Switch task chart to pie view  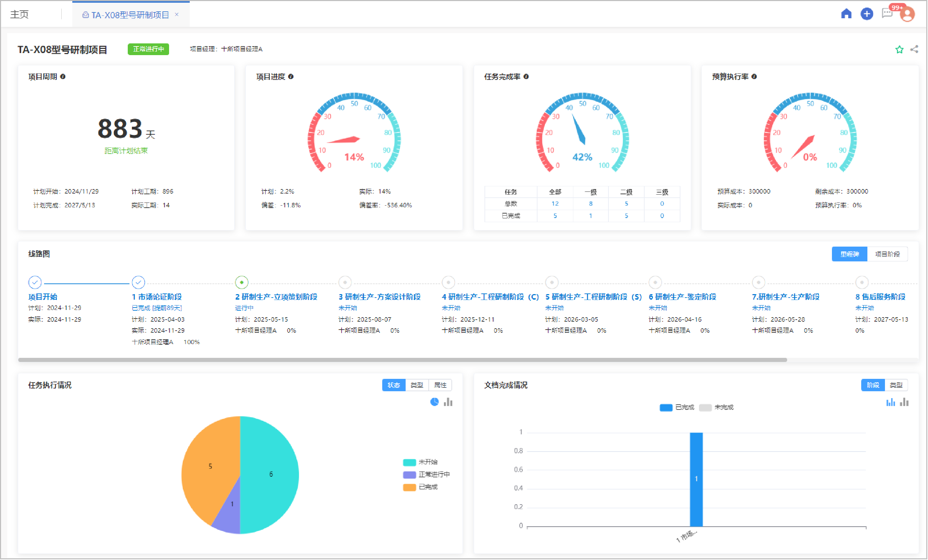click(x=434, y=402)
